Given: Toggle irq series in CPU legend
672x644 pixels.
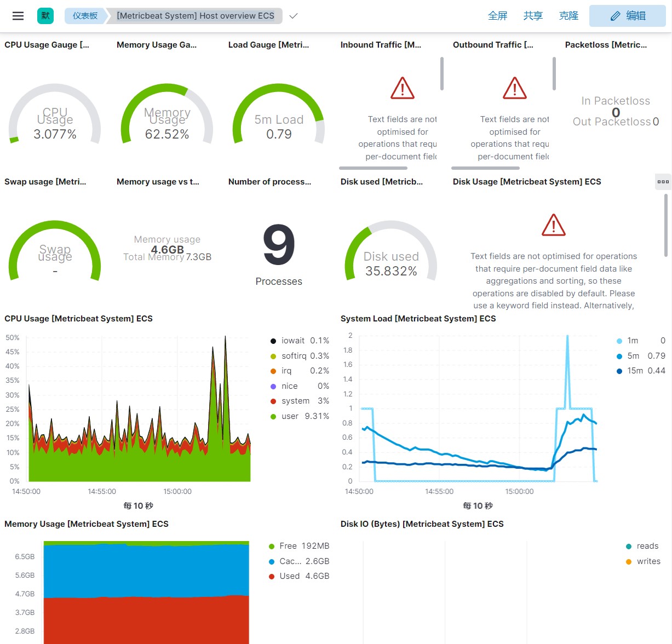Looking at the screenshot, I should tap(300, 371).
